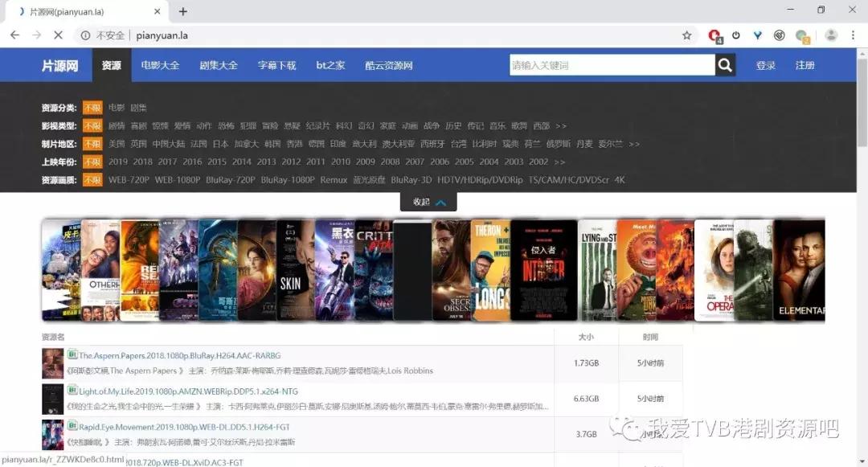Expand more genres with >> in 影视类型
Screen dimensions: 868x467
coord(561,125)
